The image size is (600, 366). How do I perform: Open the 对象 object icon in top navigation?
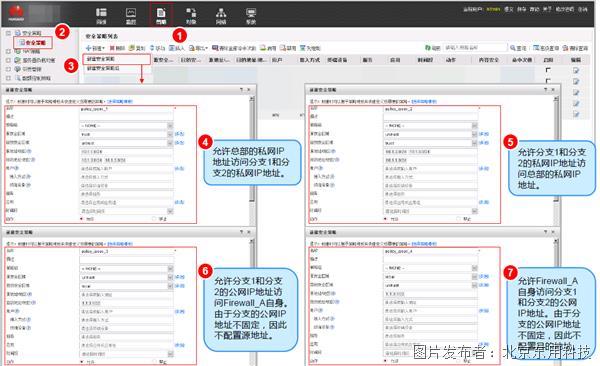(x=191, y=16)
